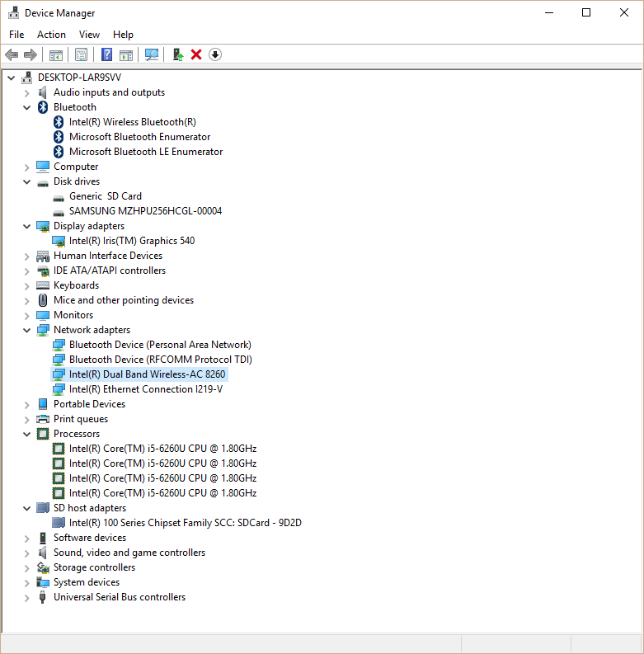644x654 pixels.
Task: Click Scan for hardware changes icon
Action: [152, 54]
